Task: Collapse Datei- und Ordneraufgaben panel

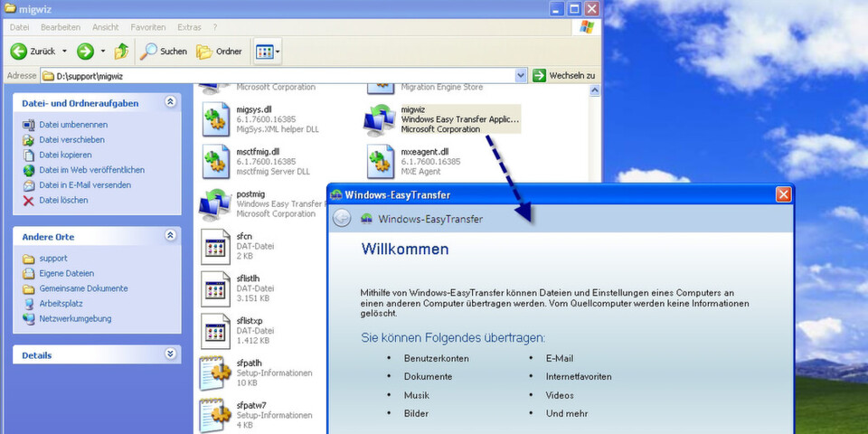Action: 170,102
